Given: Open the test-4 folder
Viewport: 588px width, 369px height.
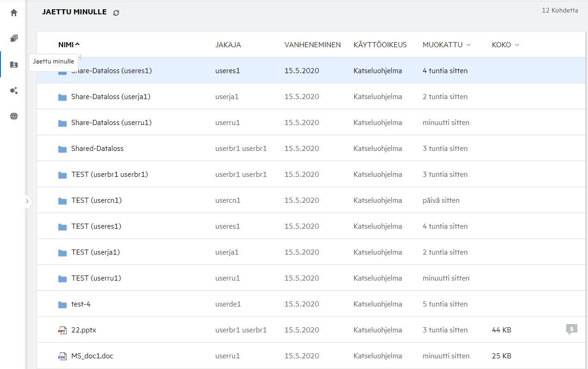Looking at the screenshot, I should (84, 304).
